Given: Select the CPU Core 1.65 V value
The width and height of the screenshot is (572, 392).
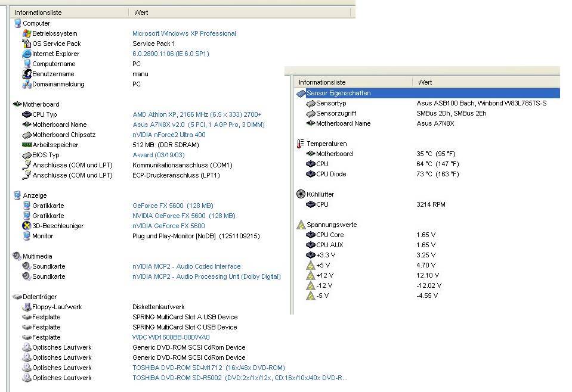Looking at the screenshot, I should [x=426, y=235].
